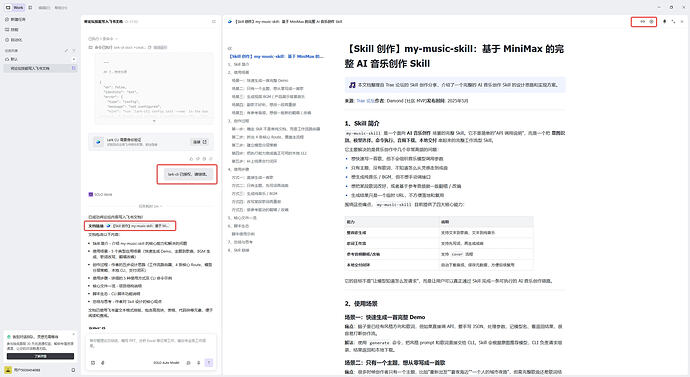The height and width of the screenshot is (377, 690).
Task: Jump to outline item 7. 总结与思考
Action: pyautogui.click(x=240, y=242)
